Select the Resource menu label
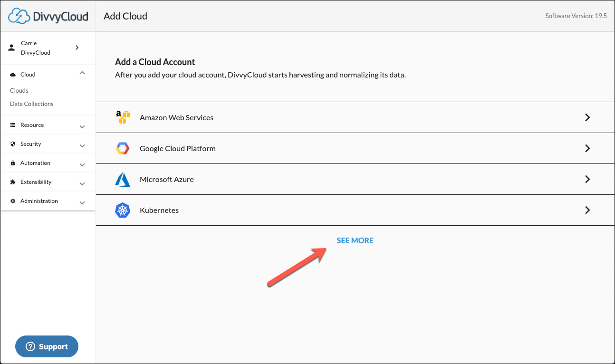Image resolution: width=615 pixels, height=364 pixels. click(32, 125)
